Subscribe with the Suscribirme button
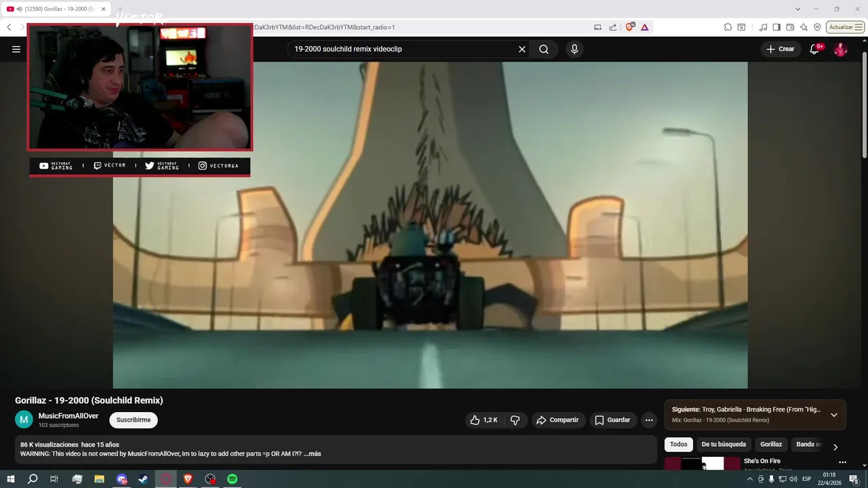Viewport: 868px width, 488px height. [134, 420]
